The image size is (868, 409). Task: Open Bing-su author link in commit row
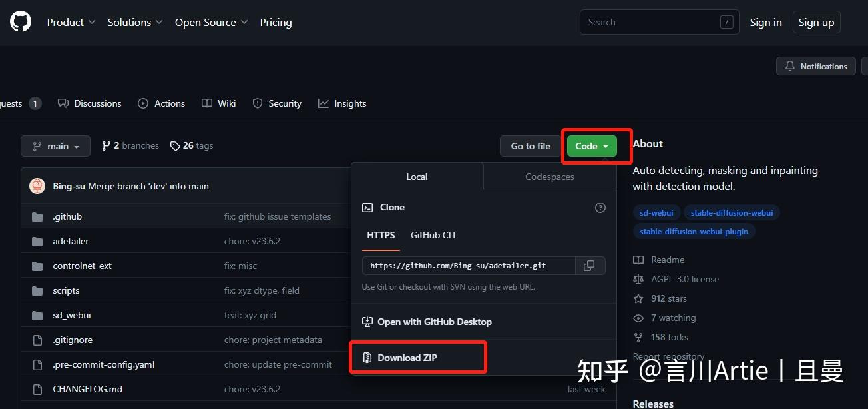point(69,186)
